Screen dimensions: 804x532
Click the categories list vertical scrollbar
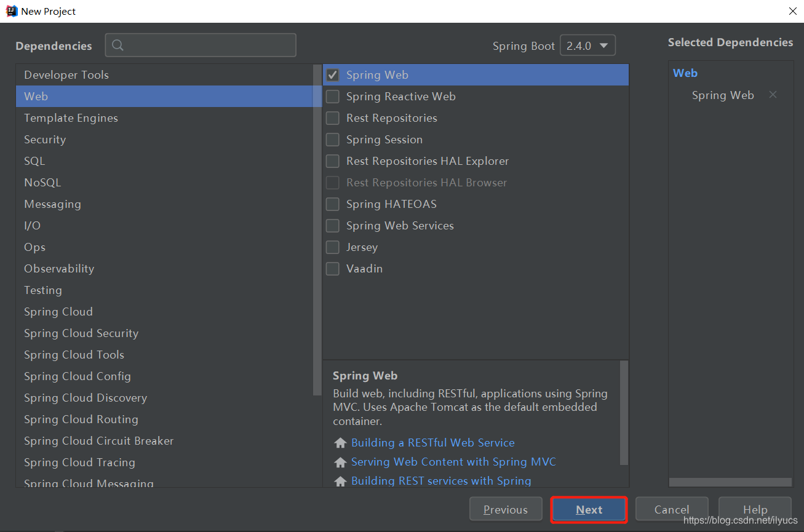point(317,229)
